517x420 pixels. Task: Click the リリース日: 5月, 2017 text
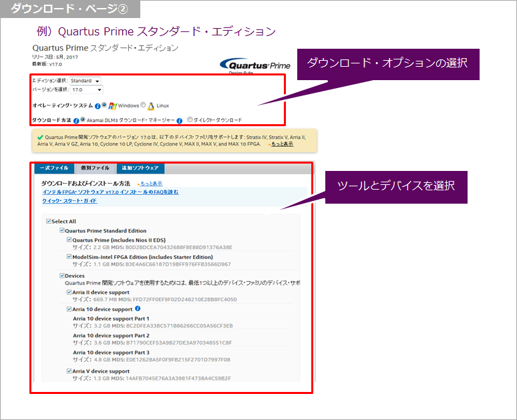(55, 57)
